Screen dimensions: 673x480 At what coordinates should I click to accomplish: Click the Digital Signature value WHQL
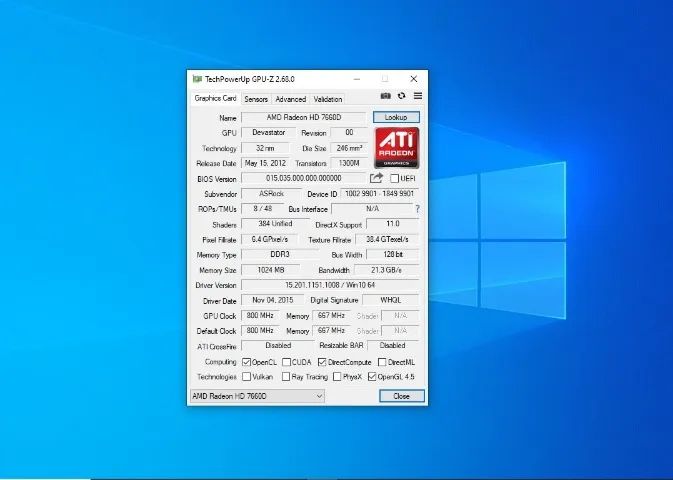coord(391,300)
